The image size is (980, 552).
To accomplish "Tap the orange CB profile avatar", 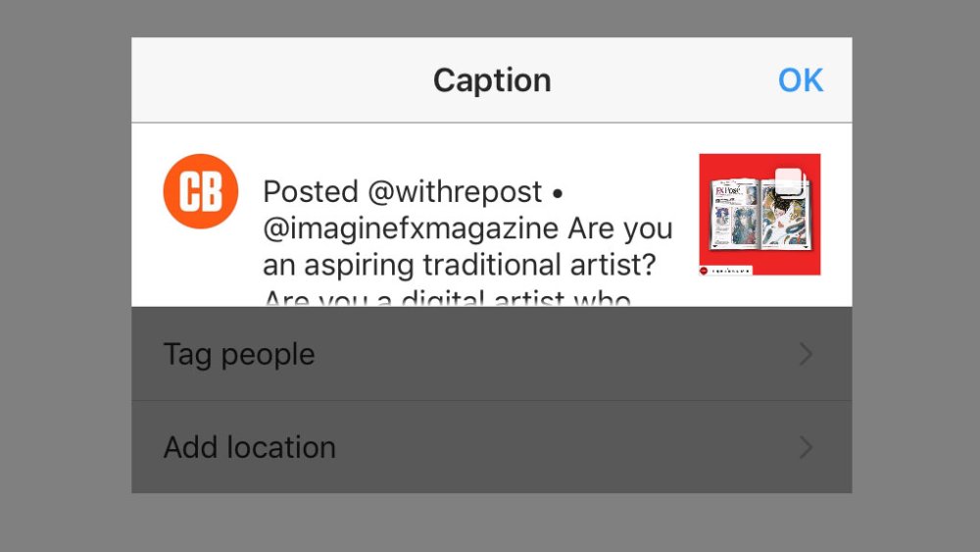I will [201, 191].
